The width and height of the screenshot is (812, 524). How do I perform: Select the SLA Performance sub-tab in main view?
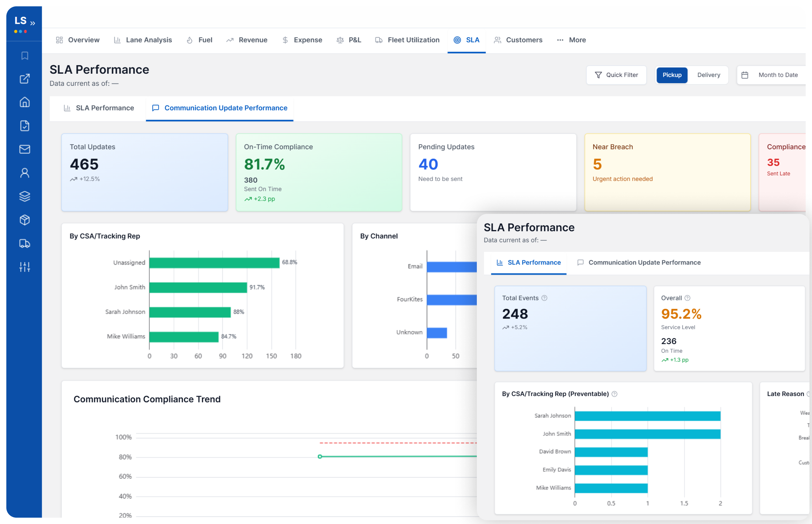pos(99,108)
